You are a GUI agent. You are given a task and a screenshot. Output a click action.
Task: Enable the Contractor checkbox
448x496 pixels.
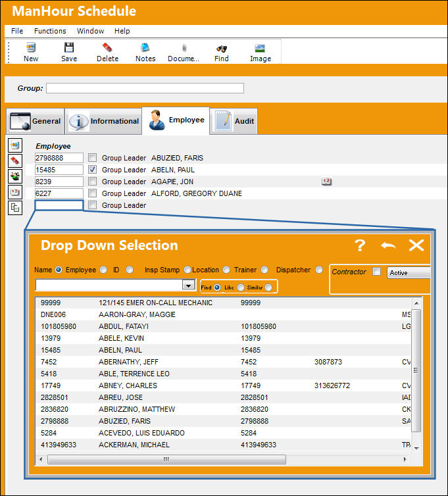[376, 272]
